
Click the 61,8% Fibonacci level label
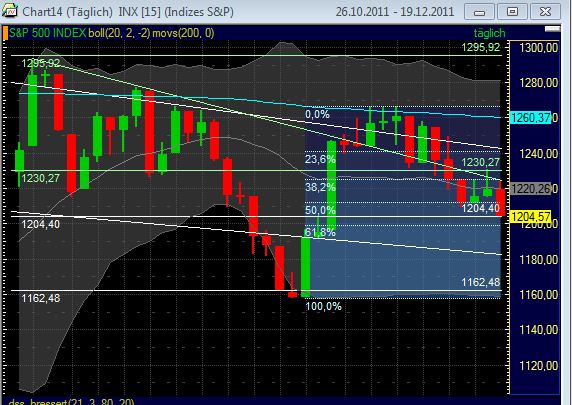tap(320, 232)
